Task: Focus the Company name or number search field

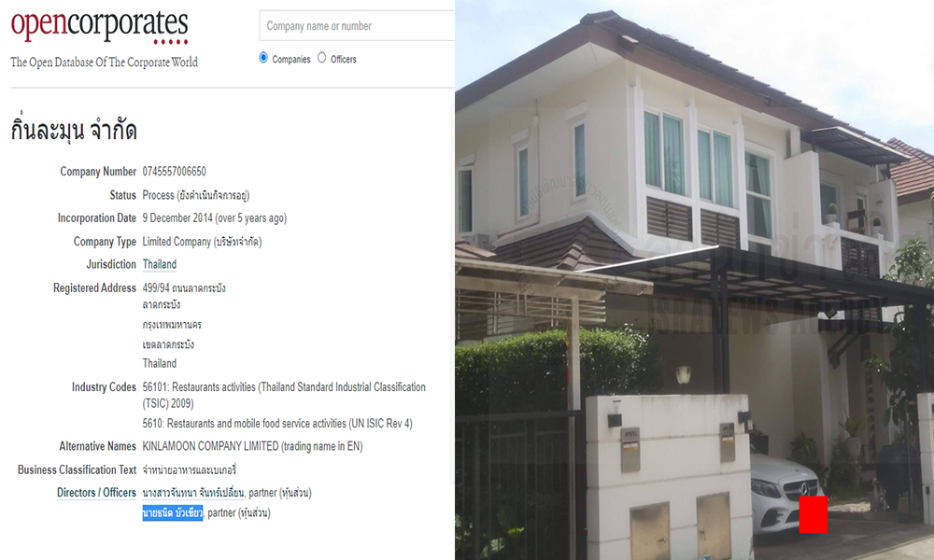Action: tap(358, 26)
